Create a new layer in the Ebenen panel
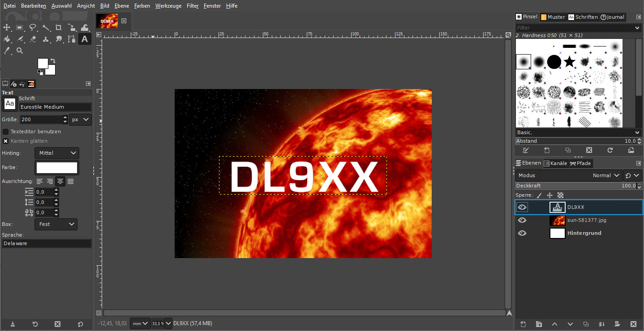The image size is (644, 331). [523, 324]
